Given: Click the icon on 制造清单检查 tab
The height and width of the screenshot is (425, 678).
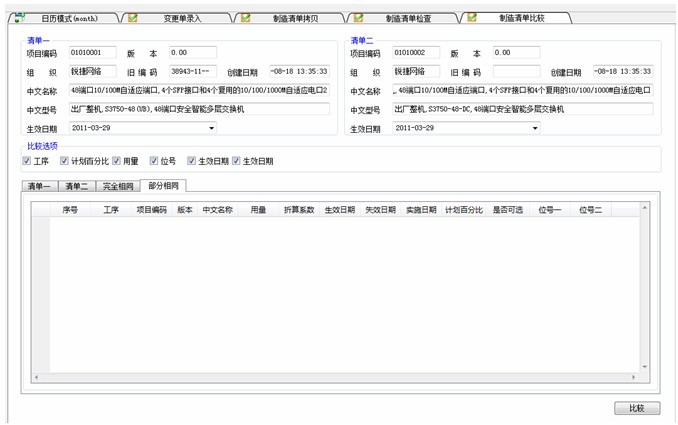Looking at the screenshot, I should 358,17.
